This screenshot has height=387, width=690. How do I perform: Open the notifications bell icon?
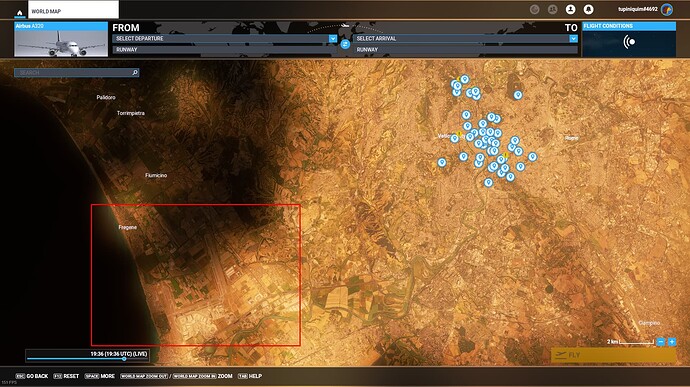coord(588,9)
